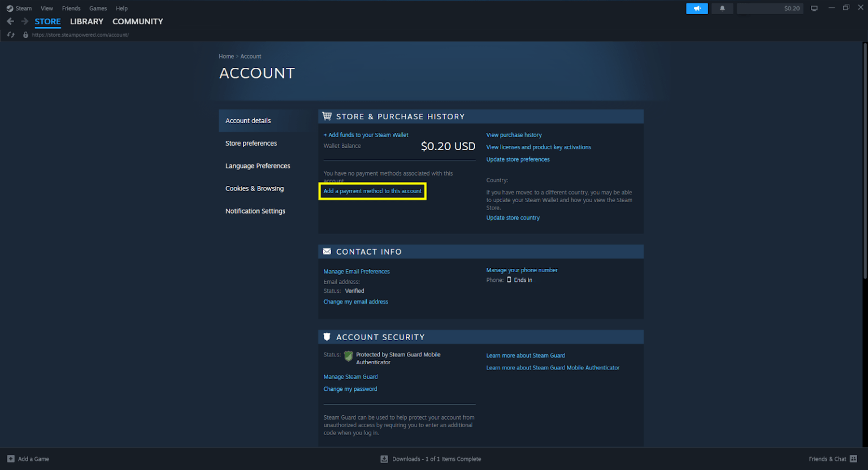Click the padlock icon in the address bar

pos(25,34)
